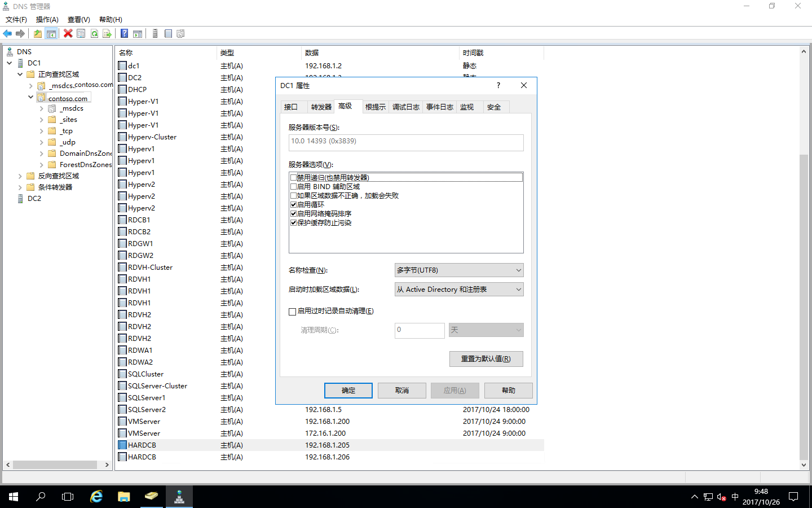Check the disable recursion (禁用递归) option
The height and width of the screenshot is (508, 812).
[x=293, y=178]
